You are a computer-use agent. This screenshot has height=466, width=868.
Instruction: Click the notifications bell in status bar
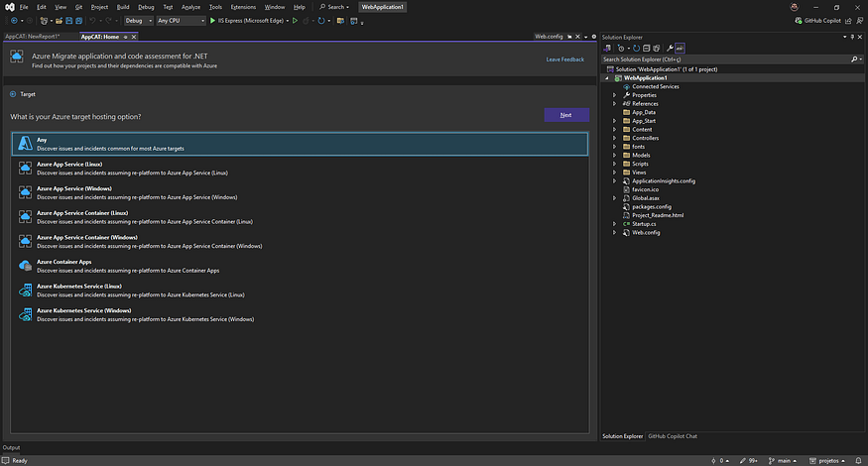[x=860, y=460]
